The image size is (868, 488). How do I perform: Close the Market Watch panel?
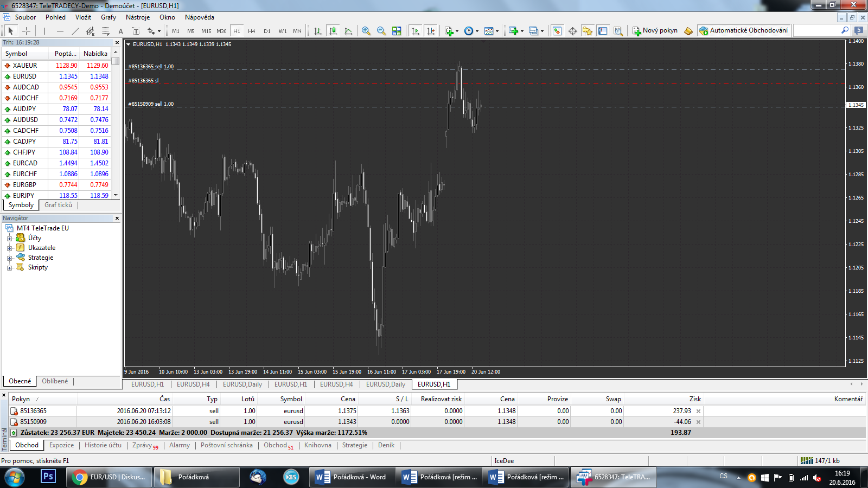117,42
